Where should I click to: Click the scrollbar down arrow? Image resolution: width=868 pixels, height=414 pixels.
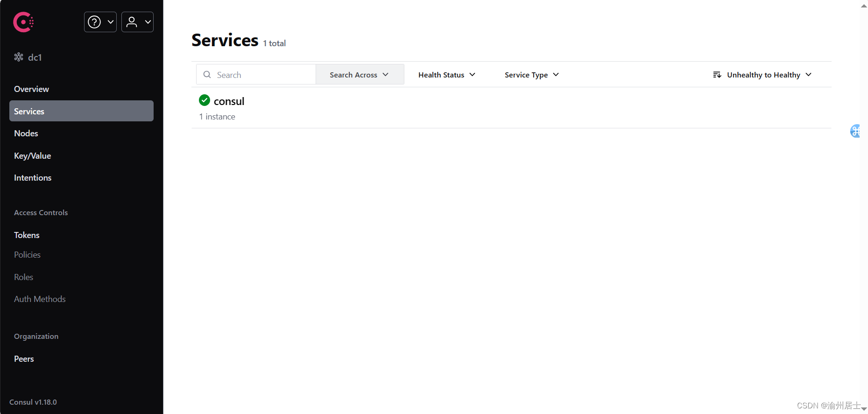864,409
